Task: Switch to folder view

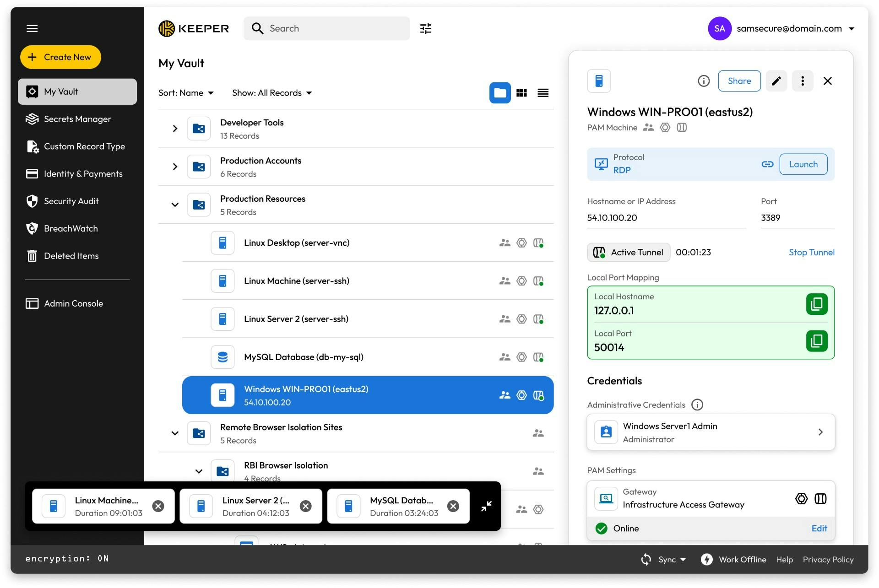Action: pos(500,92)
